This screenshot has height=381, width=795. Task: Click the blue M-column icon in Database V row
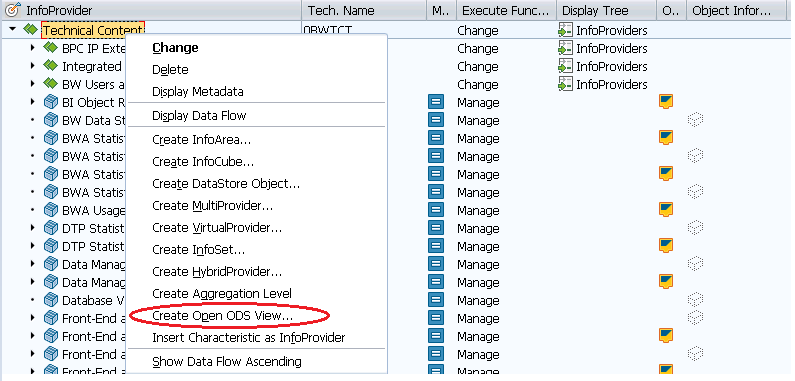(436, 300)
